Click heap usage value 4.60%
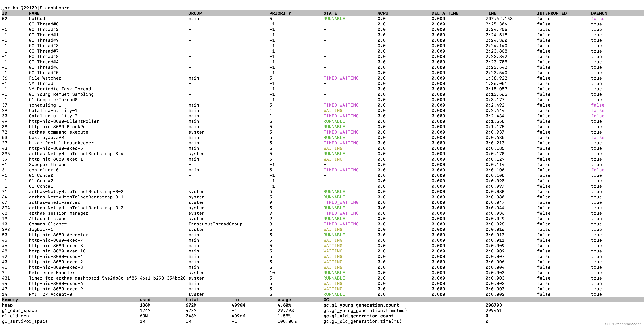 (x=284, y=305)
